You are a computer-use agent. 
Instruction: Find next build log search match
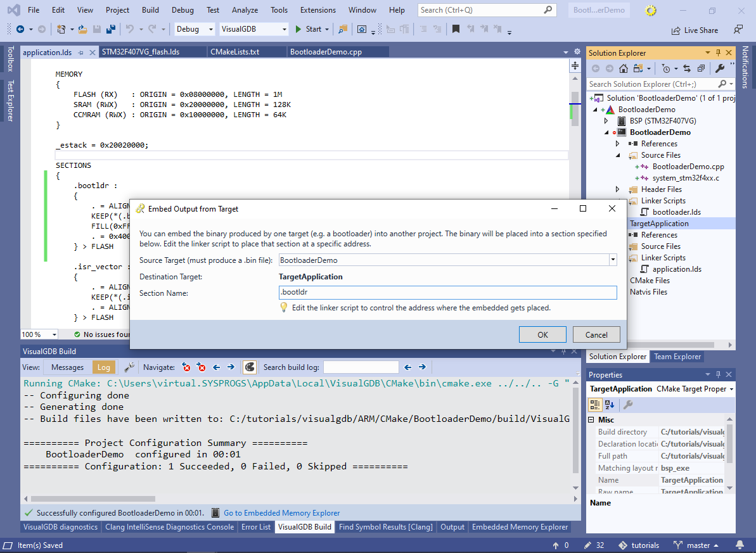point(422,367)
